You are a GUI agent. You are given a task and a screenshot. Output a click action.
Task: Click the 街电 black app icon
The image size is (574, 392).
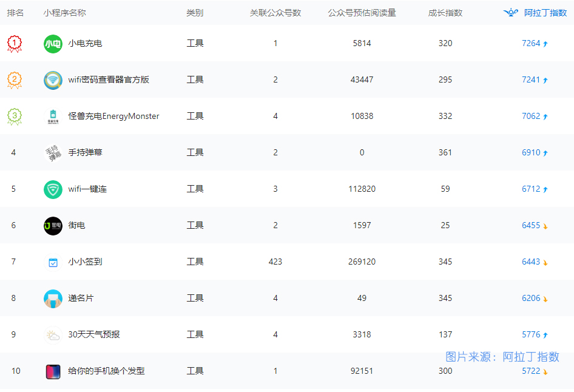point(53,226)
